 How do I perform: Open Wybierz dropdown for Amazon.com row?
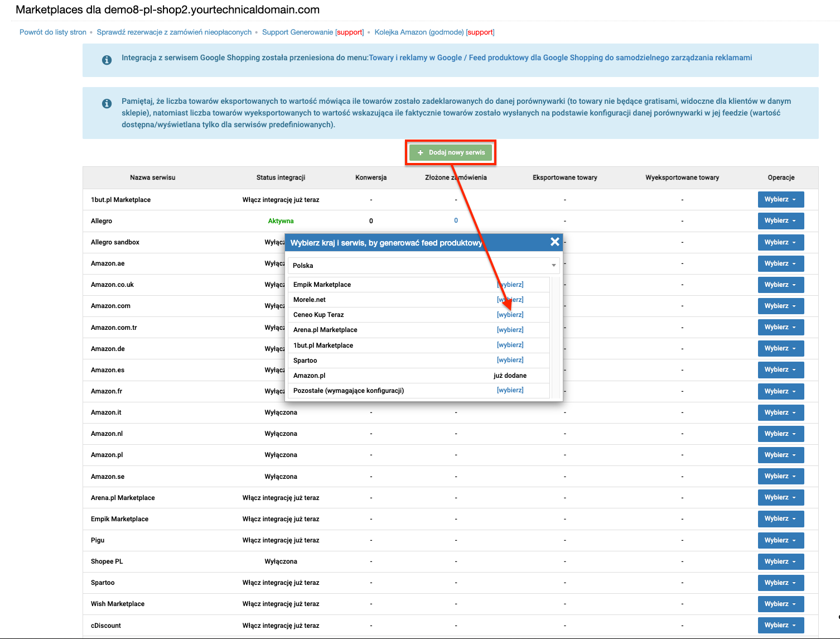point(780,306)
